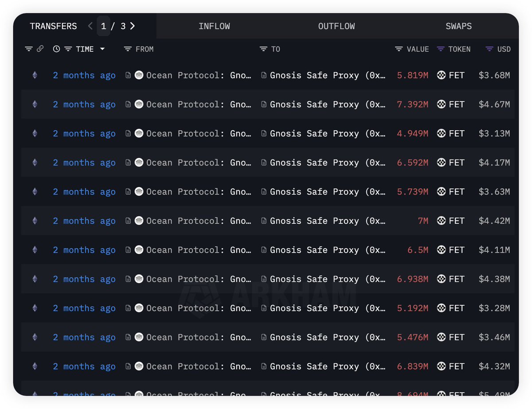Image resolution: width=532 pixels, height=409 pixels.
Task: Click FET token in the 5.192M row
Action: coord(450,308)
